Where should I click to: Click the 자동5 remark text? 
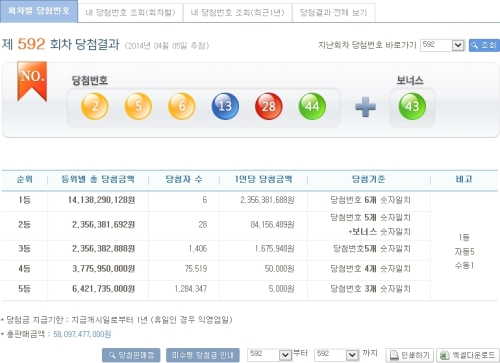pyautogui.click(x=464, y=252)
